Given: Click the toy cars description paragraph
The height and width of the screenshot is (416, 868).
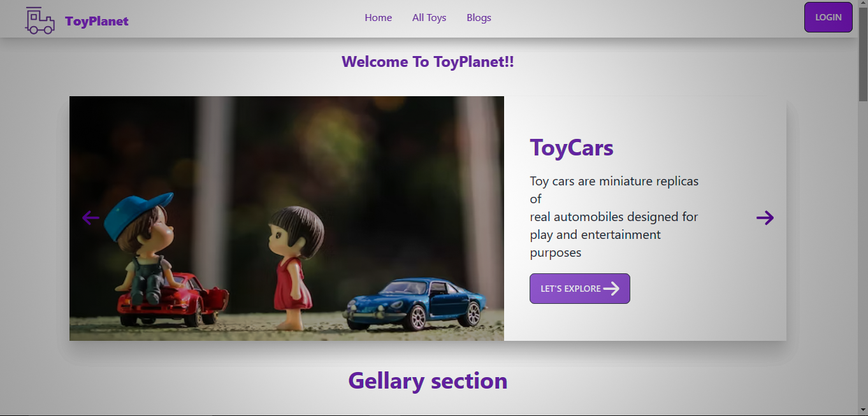Looking at the screenshot, I should tap(614, 217).
